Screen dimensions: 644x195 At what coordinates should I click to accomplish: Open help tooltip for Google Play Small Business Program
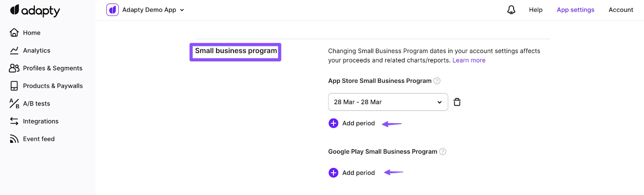[x=442, y=152]
